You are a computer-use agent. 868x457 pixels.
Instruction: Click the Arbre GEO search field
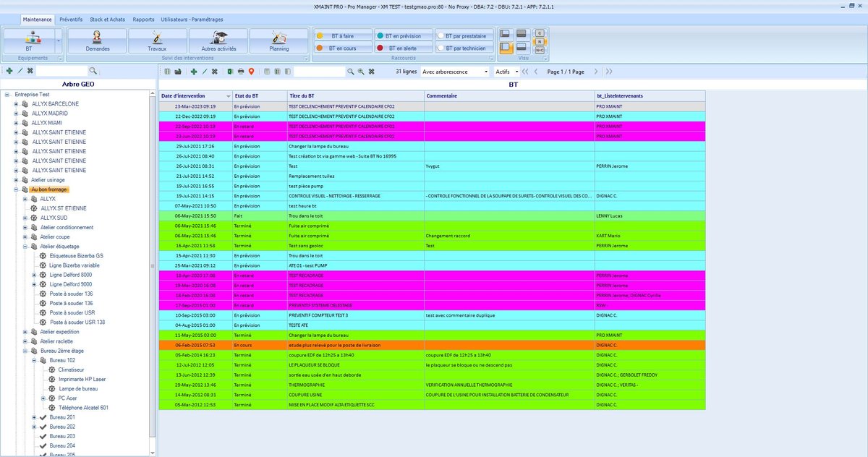click(x=61, y=71)
